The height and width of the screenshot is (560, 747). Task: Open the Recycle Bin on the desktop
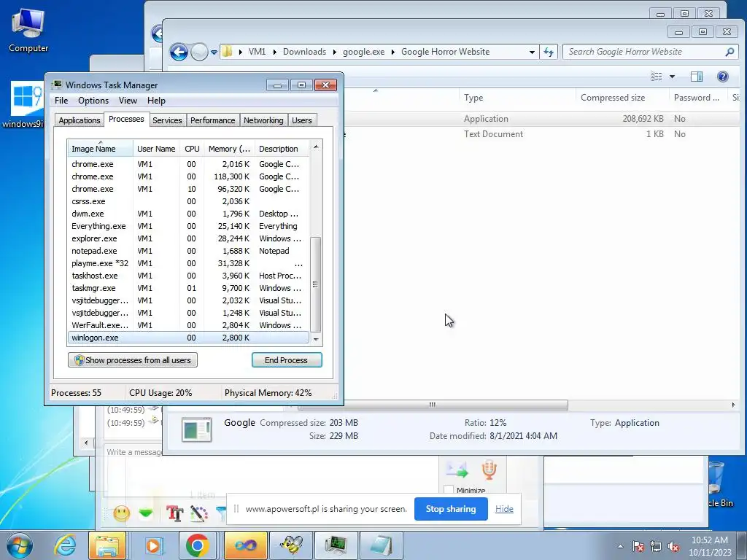pos(719,483)
